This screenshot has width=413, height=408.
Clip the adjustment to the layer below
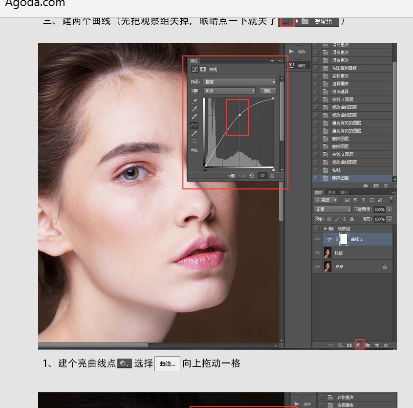(232, 176)
